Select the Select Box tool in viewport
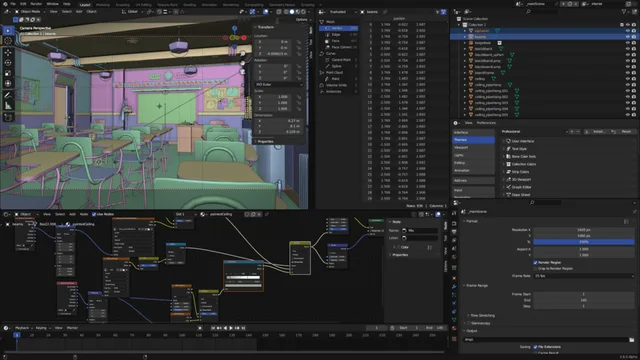This screenshot has height=360, width=640. tap(8, 31)
